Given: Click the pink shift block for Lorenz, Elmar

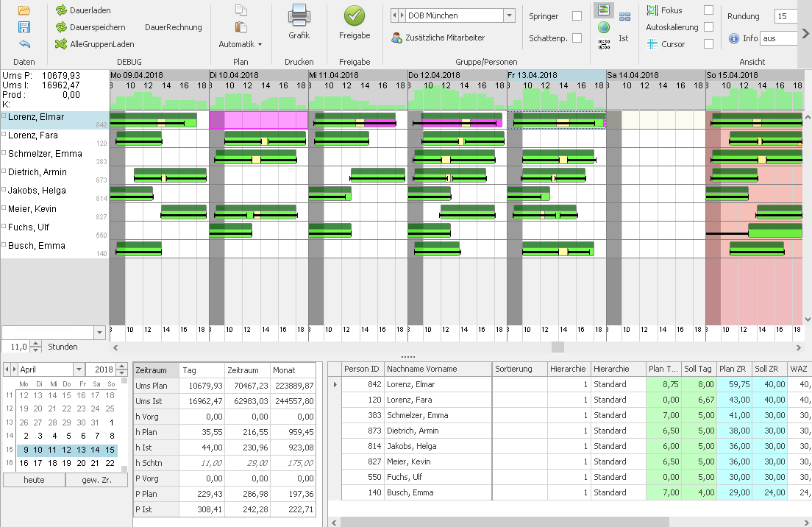Looking at the screenshot, I should pos(259,120).
